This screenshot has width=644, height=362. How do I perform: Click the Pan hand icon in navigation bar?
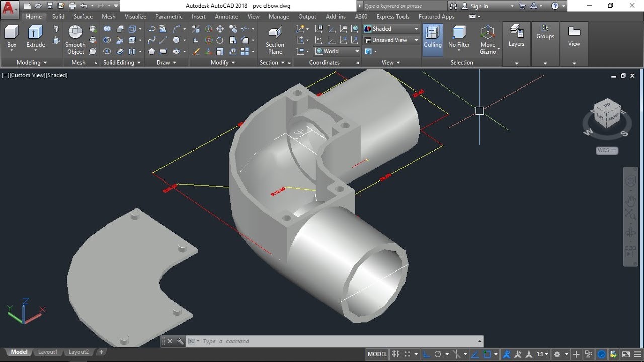point(630,201)
